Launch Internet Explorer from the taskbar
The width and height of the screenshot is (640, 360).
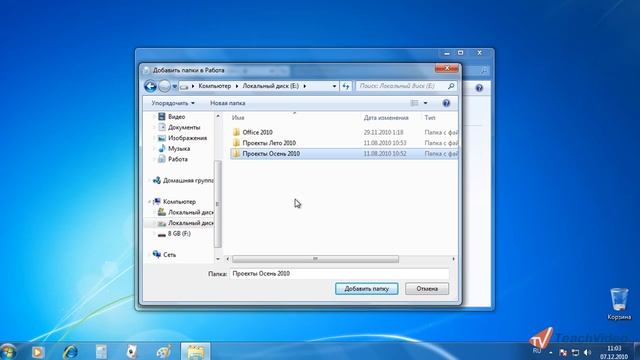click(x=70, y=351)
